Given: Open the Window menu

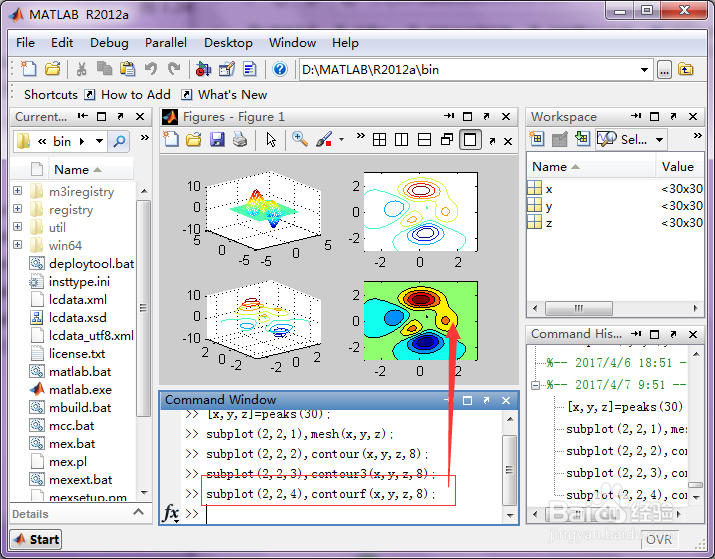Looking at the screenshot, I should [x=292, y=43].
